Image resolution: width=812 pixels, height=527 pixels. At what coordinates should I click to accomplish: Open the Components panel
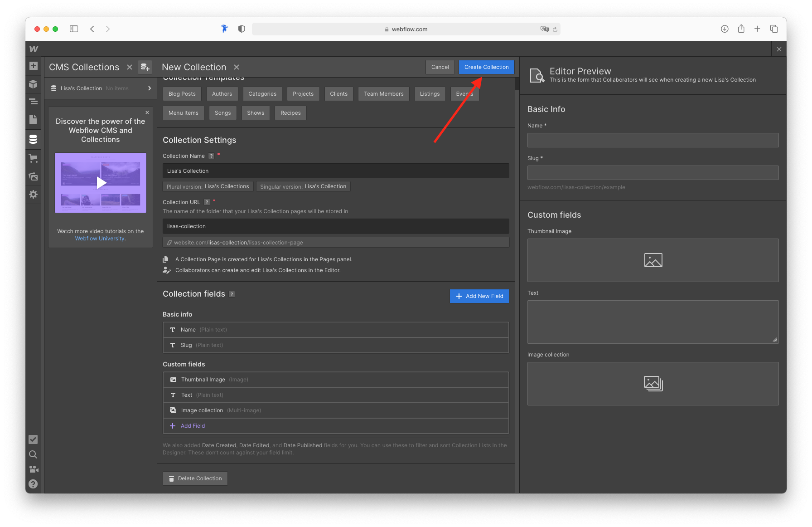pyautogui.click(x=33, y=84)
